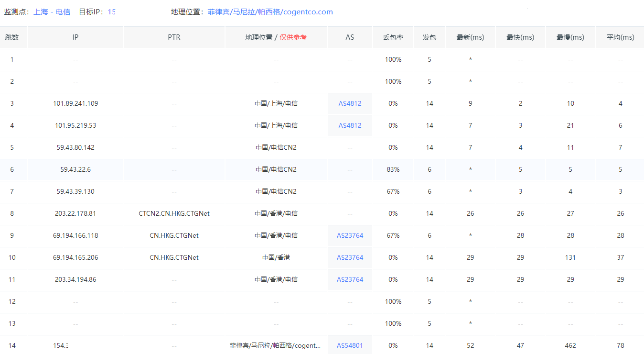644x354 pixels.
Task: Select IP cell 101.95.219.53
Action: pyautogui.click(x=75, y=125)
